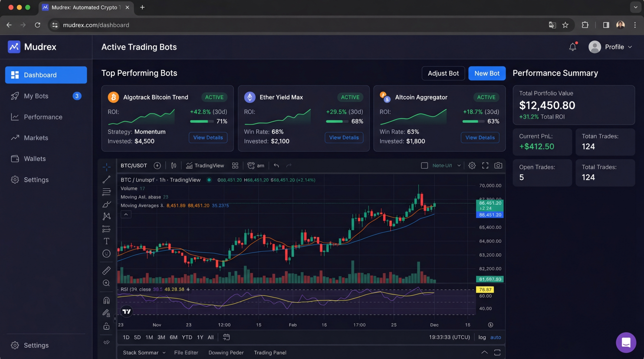Click the New Bot button
The image size is (644, 359).
point(486,73)
